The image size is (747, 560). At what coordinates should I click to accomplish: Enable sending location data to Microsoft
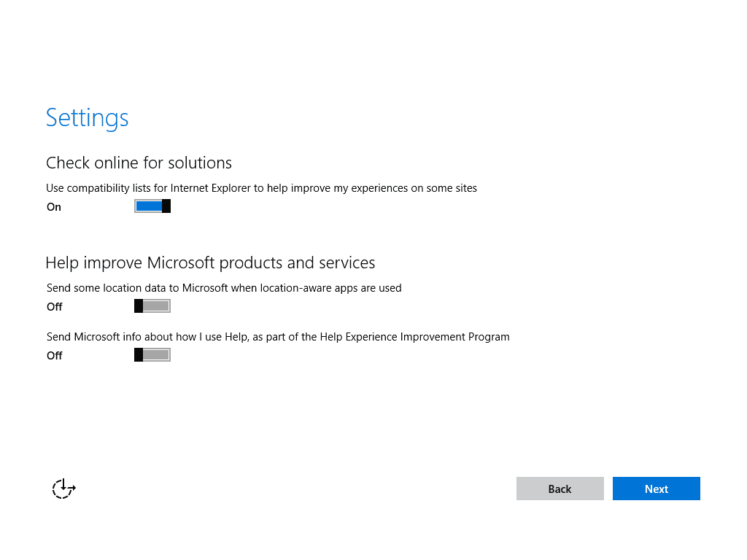click(152, 306)
